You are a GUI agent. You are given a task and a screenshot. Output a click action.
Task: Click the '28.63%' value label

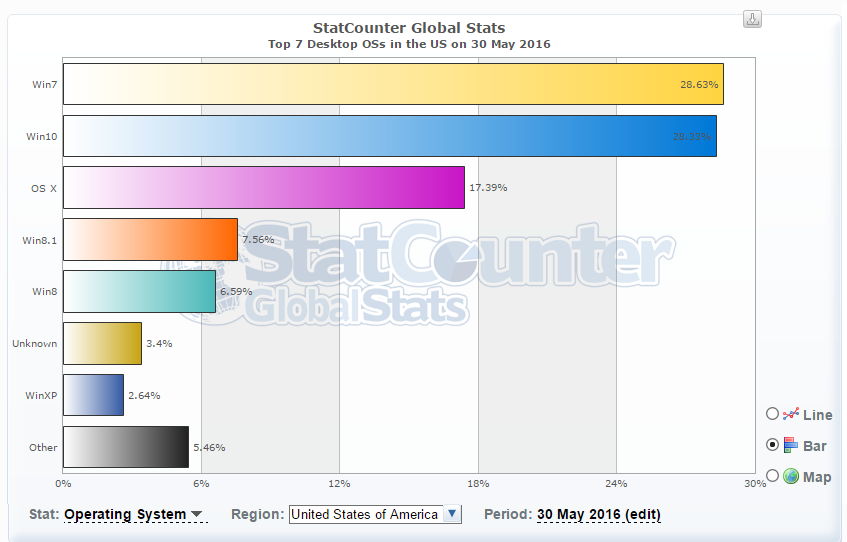pos(699,84)
